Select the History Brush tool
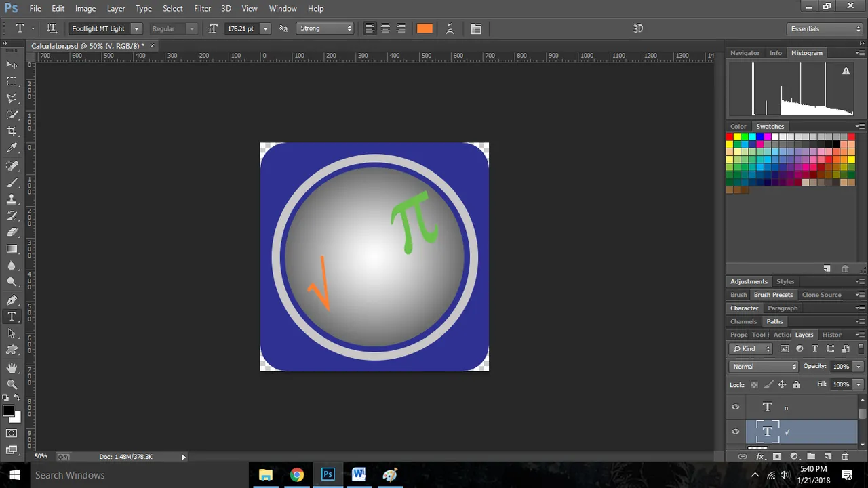 pos(12,216)
